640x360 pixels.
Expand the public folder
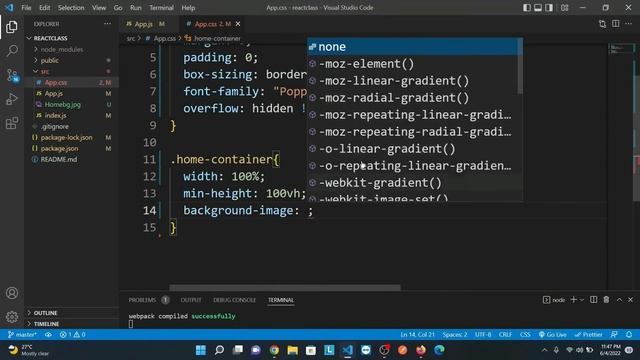pyautogui.click(x=71, y=60)
